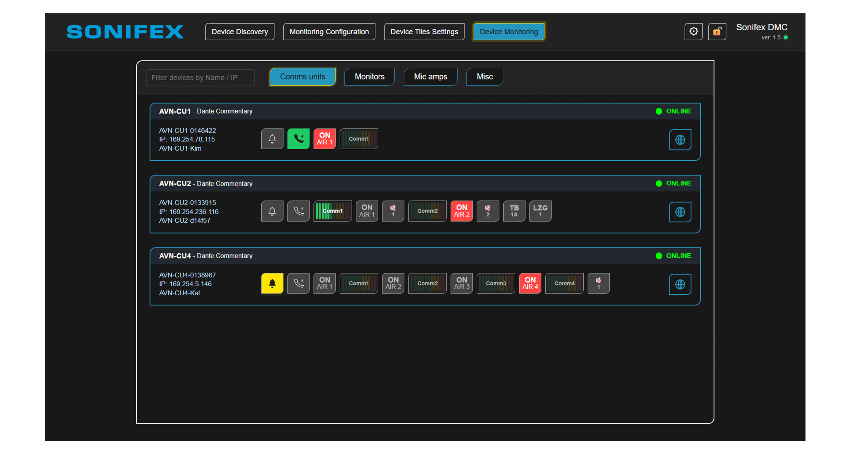Click the TB 1A tile on AVN-CU2
This screenshot has height=460, width=868.
514,211
